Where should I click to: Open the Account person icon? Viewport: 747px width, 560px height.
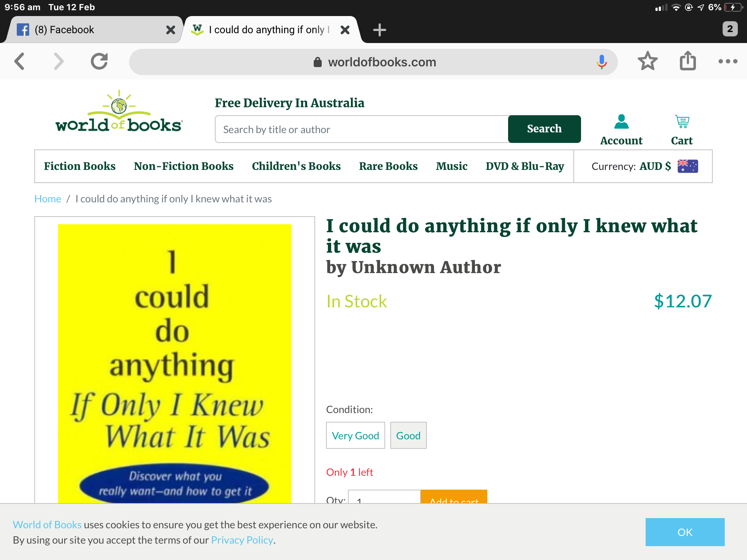[621, 122]
